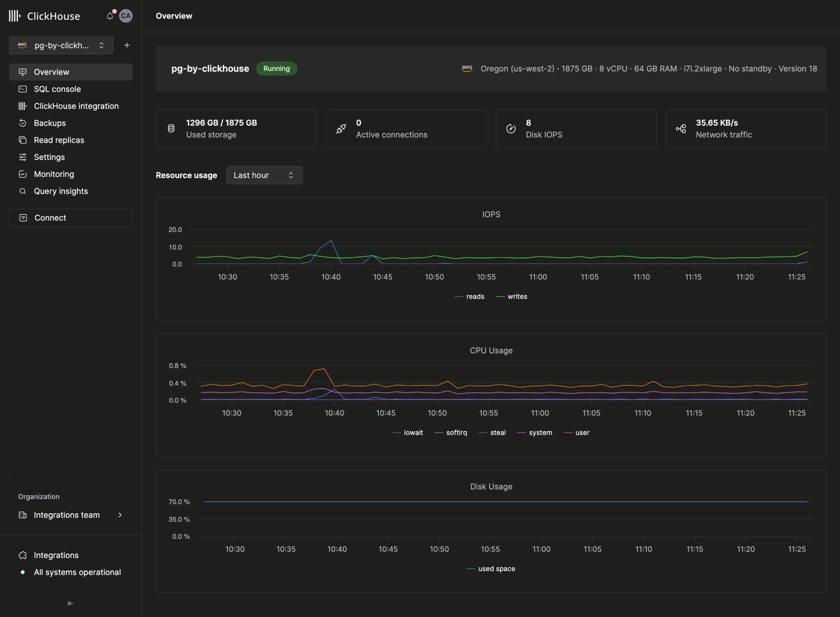
Task: Click the pg-by-clickhouse service name heading
Action: pyautogui.click(x=210, y=69)
